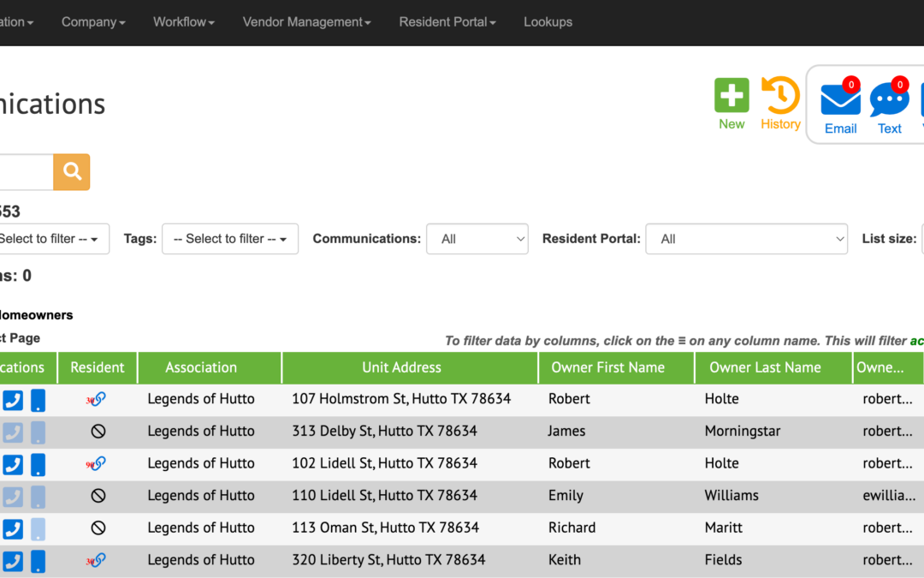The height and width of the screenshot is (578, 924).
Task: Open the Workflow menu
Action: [x=184, y=22]
